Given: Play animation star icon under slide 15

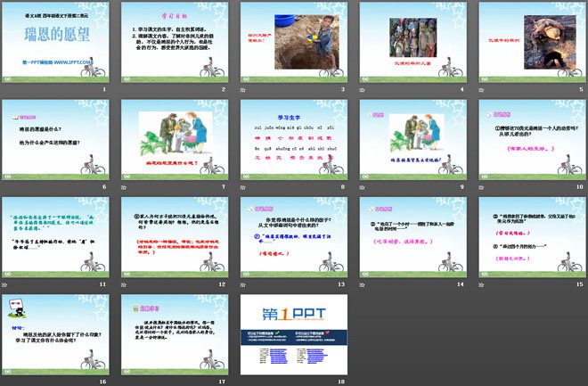Looking at the screenshot, I should 481,285.
